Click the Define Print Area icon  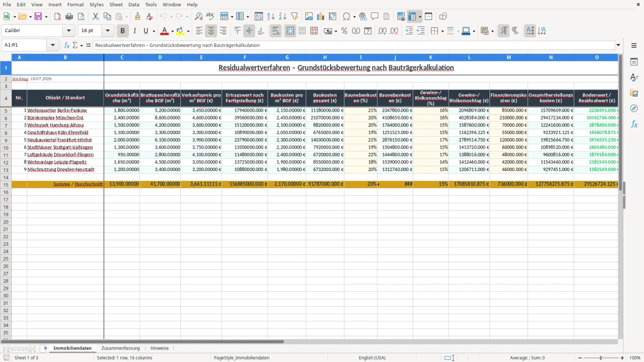(x=401, y=17)
